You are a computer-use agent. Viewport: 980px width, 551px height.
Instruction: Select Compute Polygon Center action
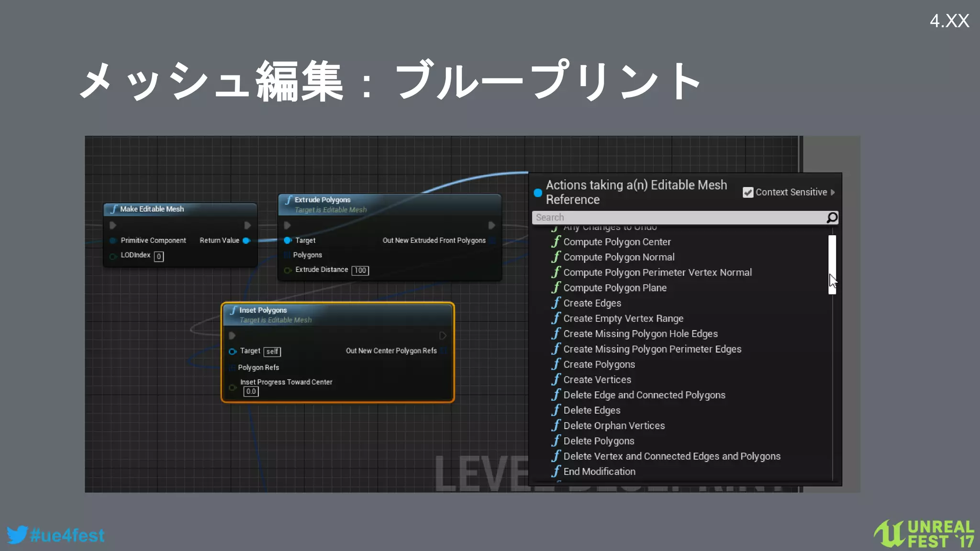(x=617, y=242)
